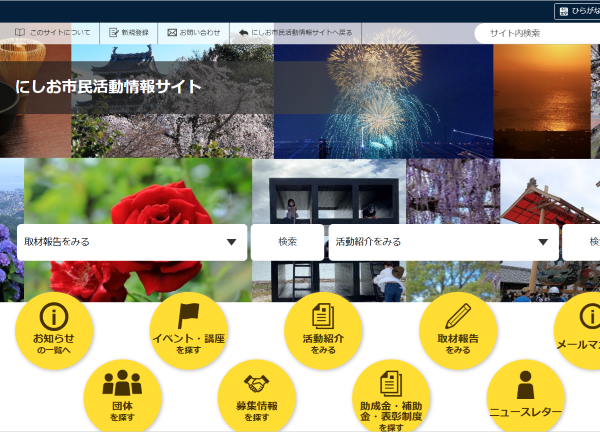Expand the 活動紹介をみる dropdown

click(443, 242)
